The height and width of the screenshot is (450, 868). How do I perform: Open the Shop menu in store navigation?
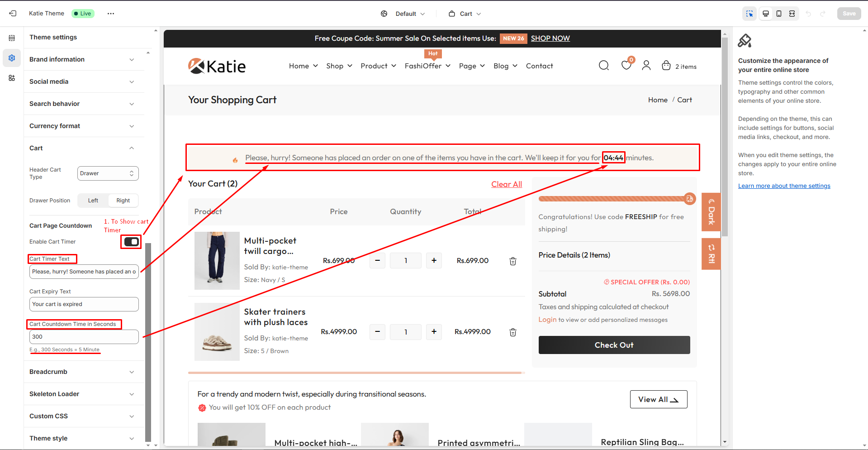(339, 66)
